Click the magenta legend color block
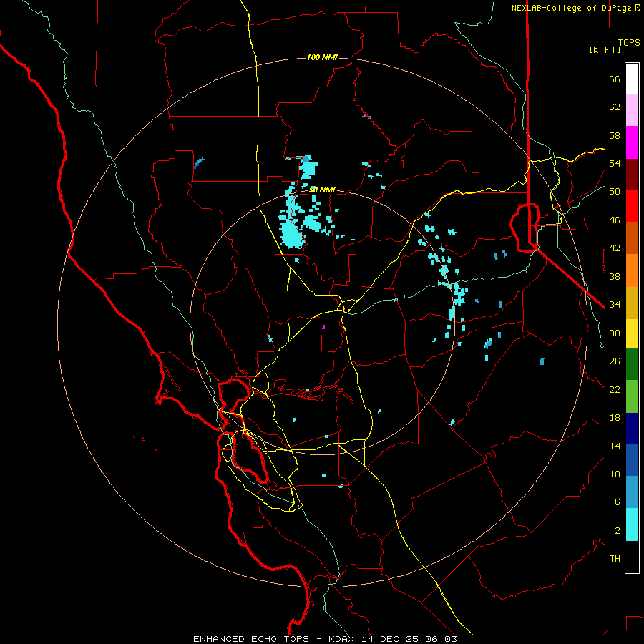The width and height of the screenshot is (644, 644). (632, 142)
